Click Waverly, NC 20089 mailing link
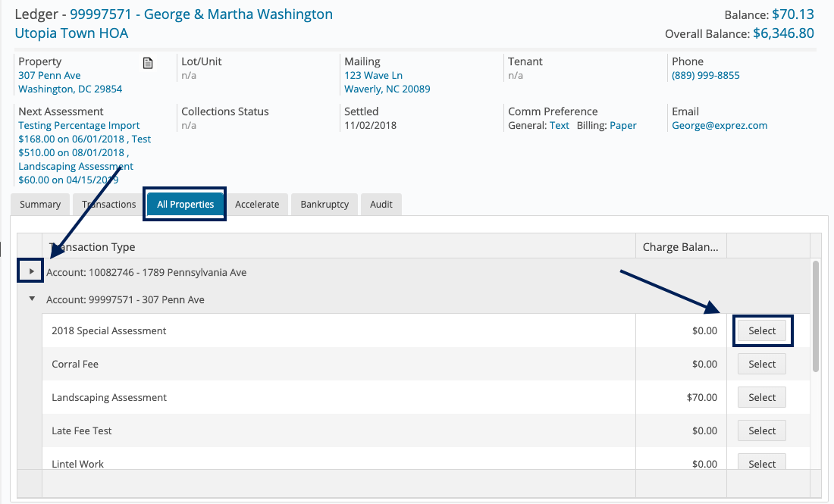The height and width of the screenshot is (504, 834). (x=387, y=89)
